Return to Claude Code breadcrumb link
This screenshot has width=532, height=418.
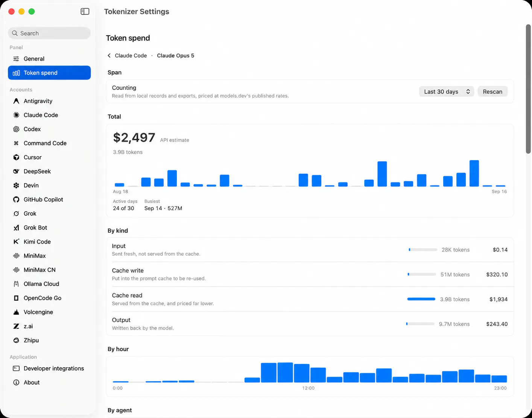[131, 56]
